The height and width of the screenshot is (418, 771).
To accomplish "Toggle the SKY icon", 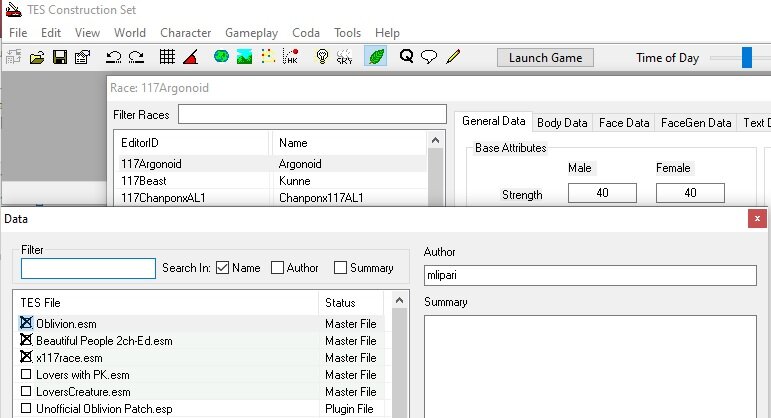I will click(345, 57).
